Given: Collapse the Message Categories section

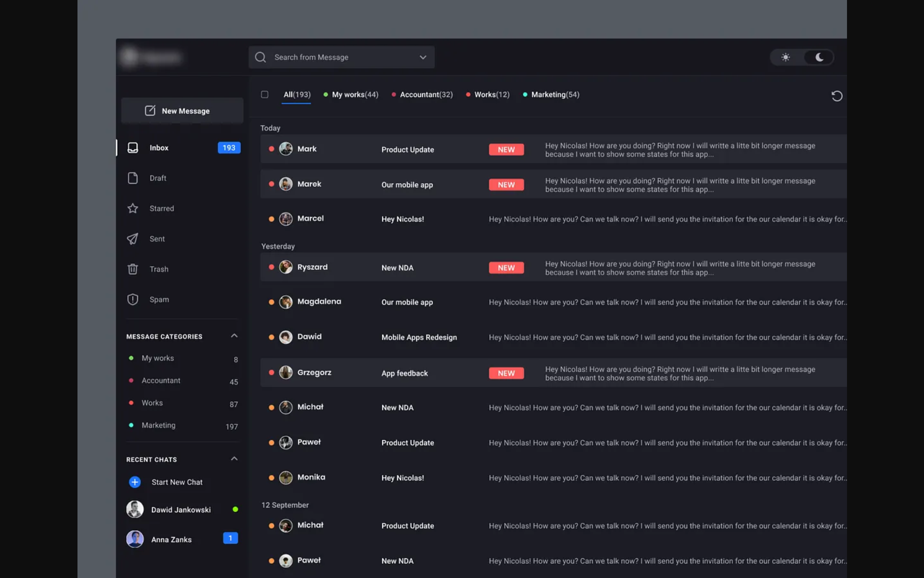Looking at the screenshot, I should click(x=234, y=336).
